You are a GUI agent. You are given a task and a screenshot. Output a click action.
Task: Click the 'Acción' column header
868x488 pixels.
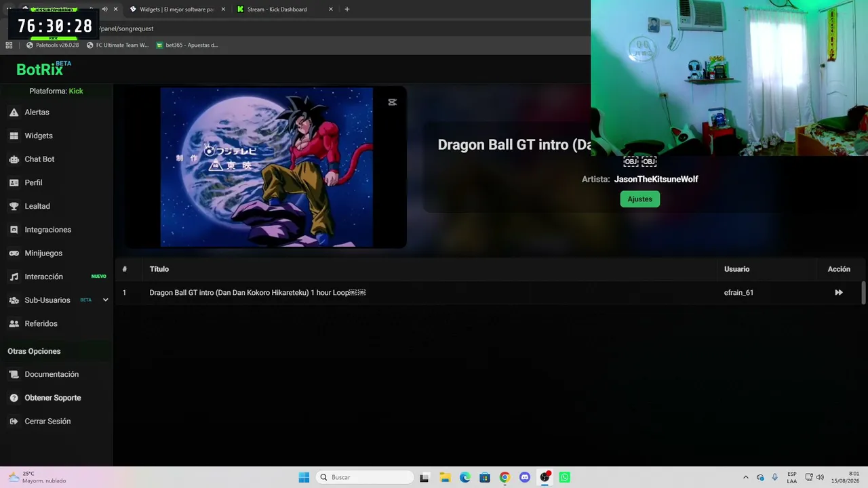tap(839, 269)
